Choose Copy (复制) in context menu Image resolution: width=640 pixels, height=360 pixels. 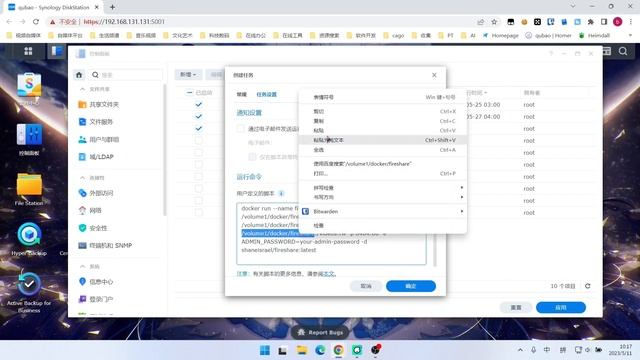pyautogui.click(x=383, y=121)
